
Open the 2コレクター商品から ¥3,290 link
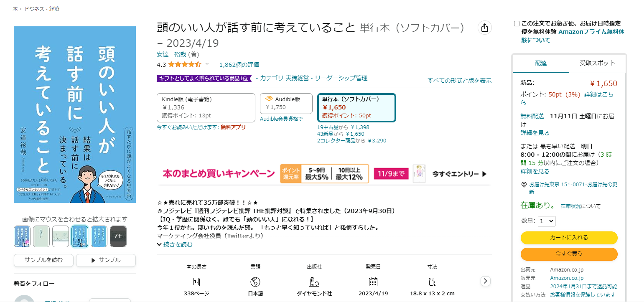point(351,141)
